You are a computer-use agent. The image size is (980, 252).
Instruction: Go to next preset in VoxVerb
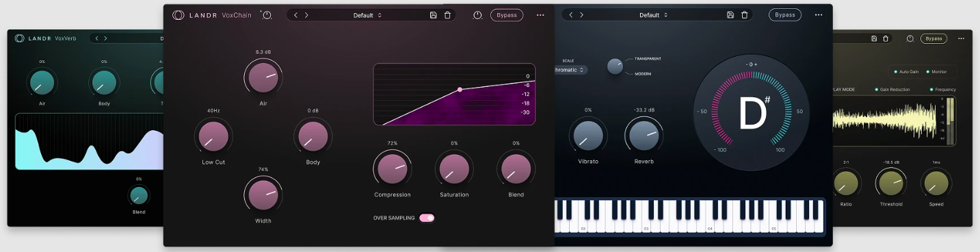(105, 38)
